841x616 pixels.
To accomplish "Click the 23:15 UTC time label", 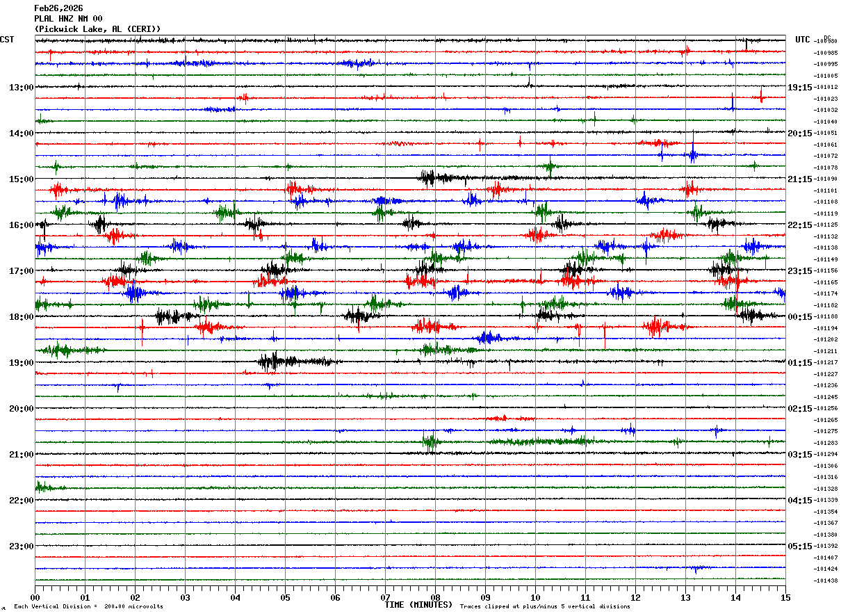I will (x=799, y=271).
